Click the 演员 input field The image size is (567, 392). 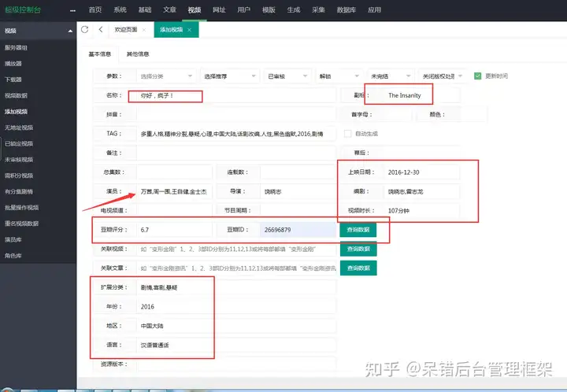(174, 191)
